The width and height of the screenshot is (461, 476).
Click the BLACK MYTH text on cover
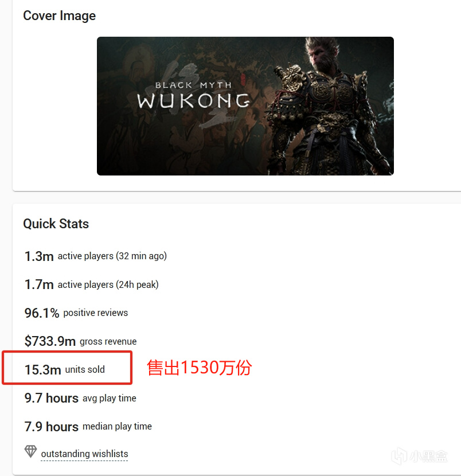pyautogui.click(x=193, y=85)
